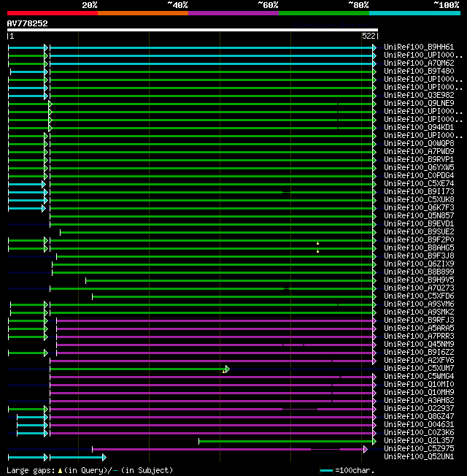Open hit UniRef100_Q9LNE9
Screen dimensions: 467x476
coord(419,103)
